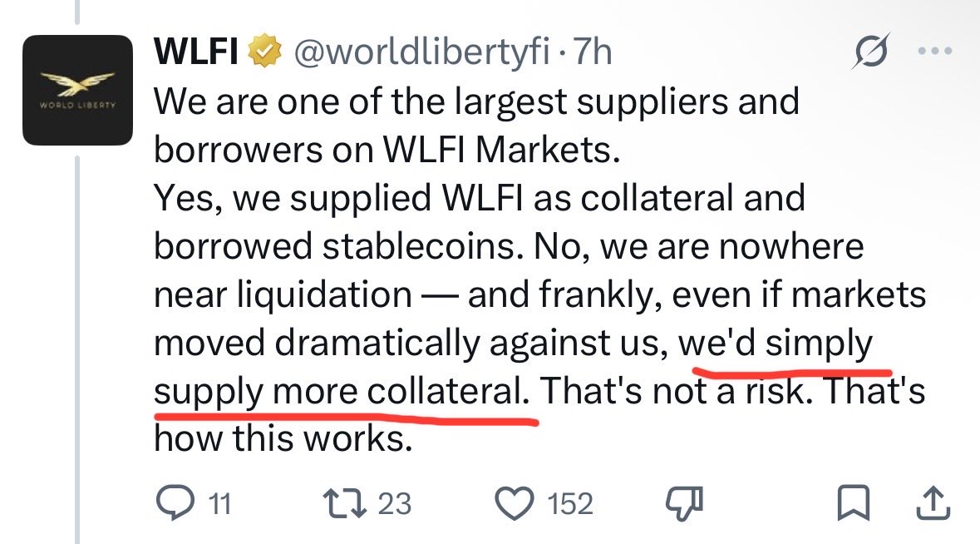980x544 pixels.
Task: Click the like count 152
Action: click(570, 504)
